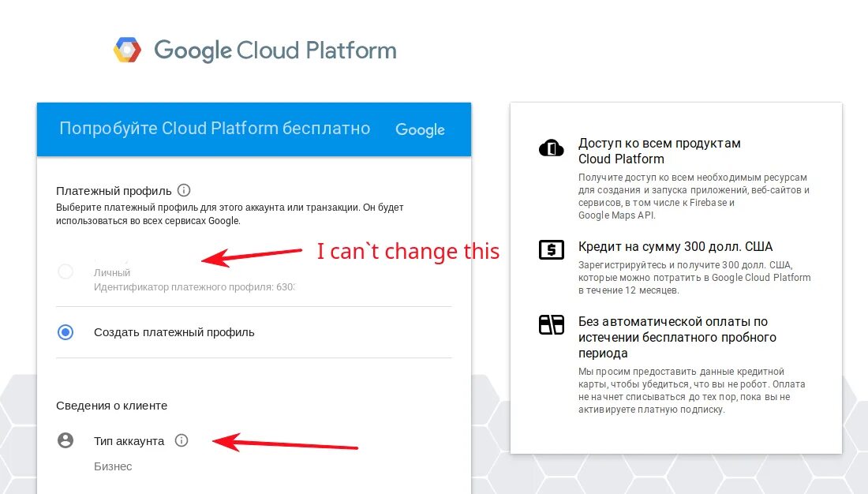This screenshot has width=868, height=494.
Task: Click the Платежный профиль heading
Action: 114,191
